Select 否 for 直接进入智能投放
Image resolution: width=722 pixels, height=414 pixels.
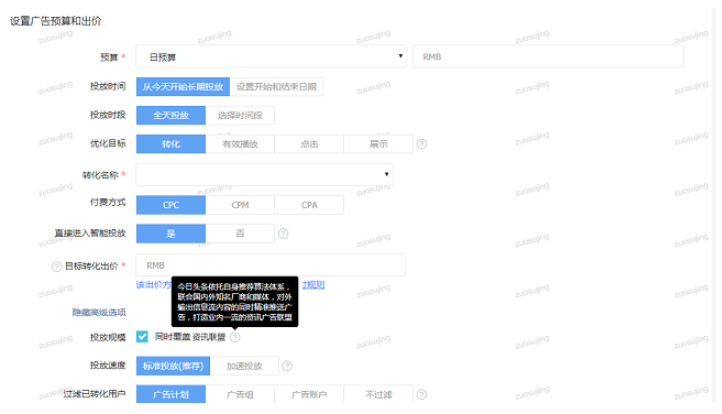[x=240, y=234]
